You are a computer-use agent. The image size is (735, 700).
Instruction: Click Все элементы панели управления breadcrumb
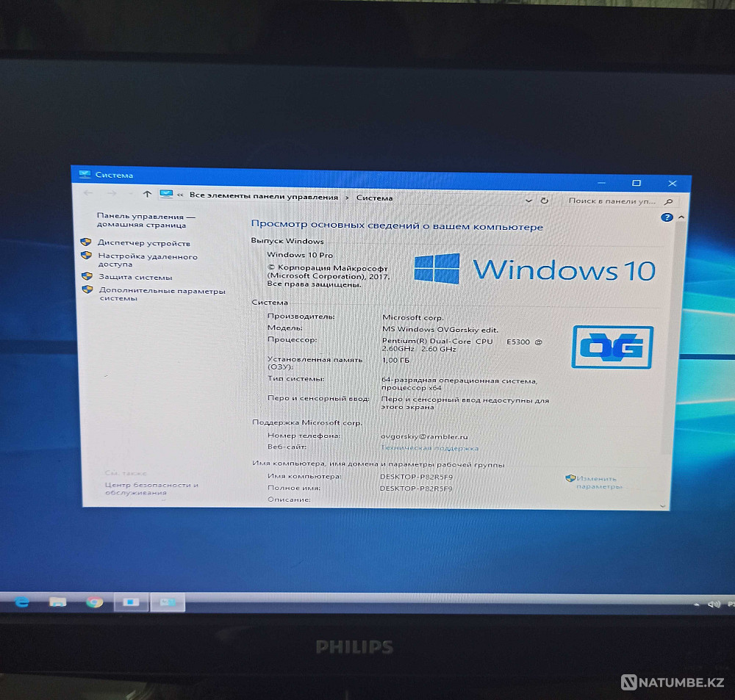(x=265, y=196)
